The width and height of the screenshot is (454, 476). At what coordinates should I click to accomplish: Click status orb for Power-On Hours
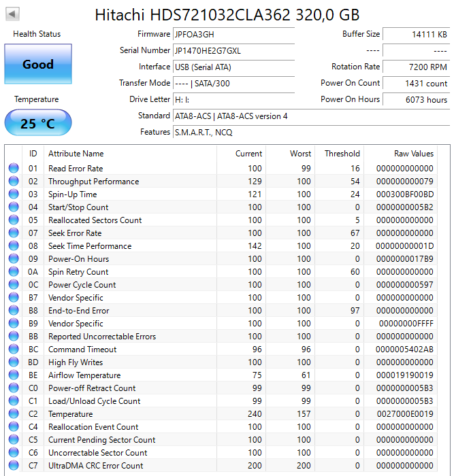(14, 259)
